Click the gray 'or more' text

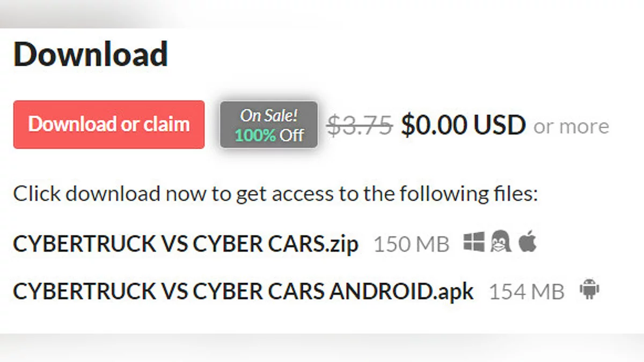click(571, 127)
